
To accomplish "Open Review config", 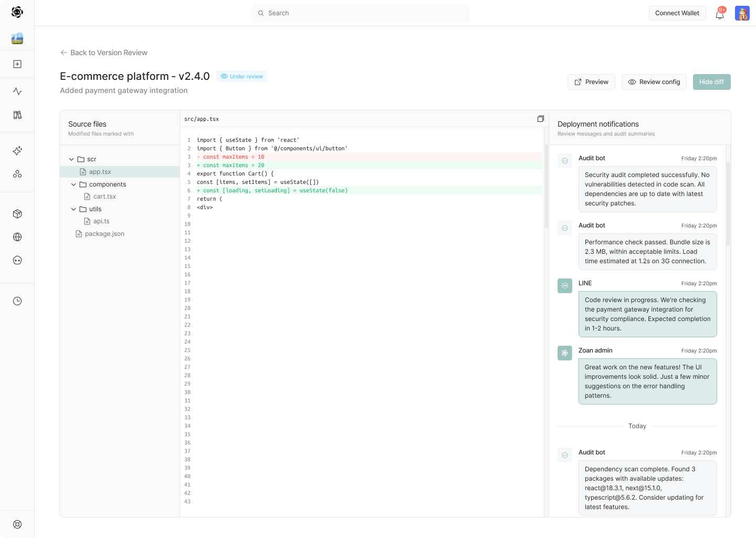I will tap(654, 82).
